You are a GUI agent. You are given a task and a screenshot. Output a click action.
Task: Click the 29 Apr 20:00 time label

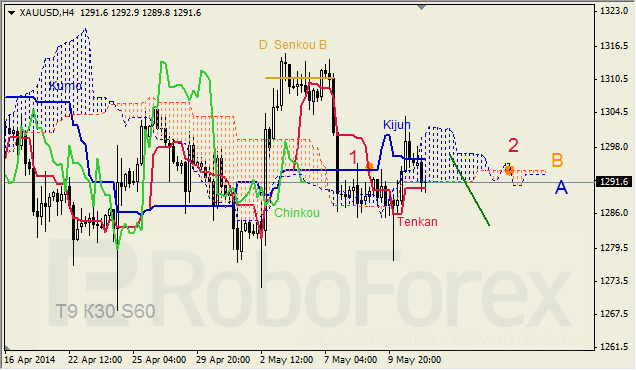pos(223,360)
